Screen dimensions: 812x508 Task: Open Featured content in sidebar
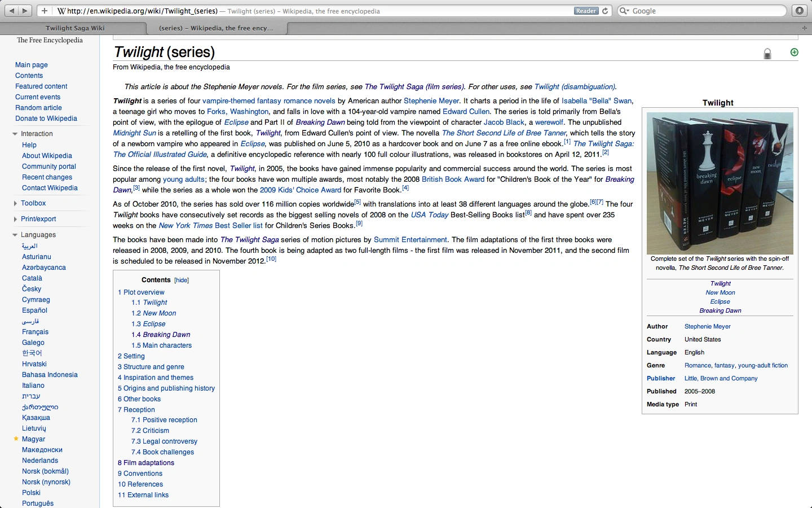click(x=41, y=86)
